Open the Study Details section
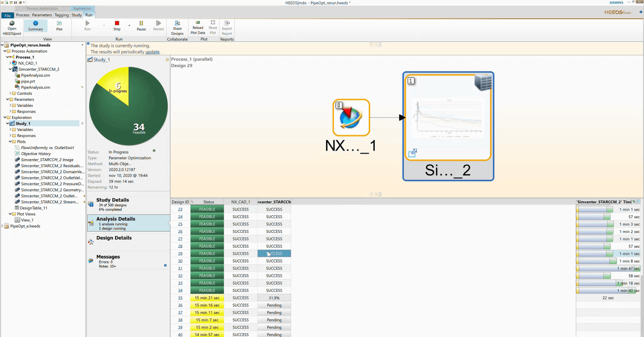 [x=128, y=204]
